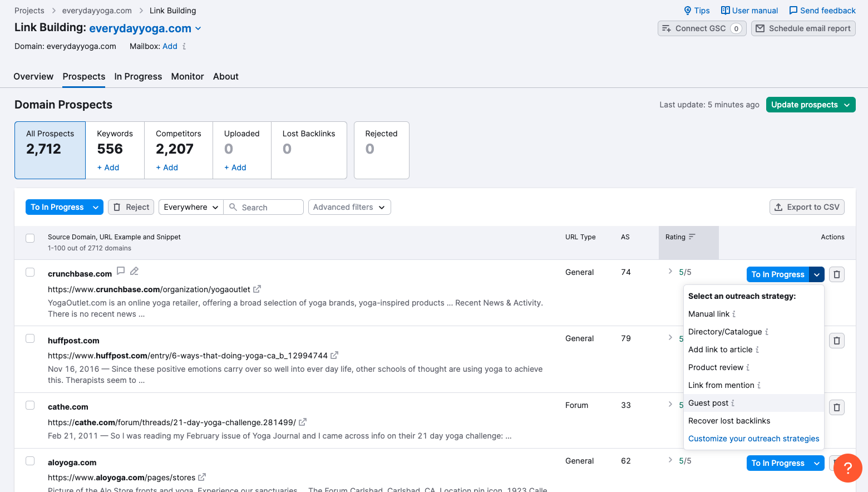Switch to the Overview tab

tap(33, 77)
